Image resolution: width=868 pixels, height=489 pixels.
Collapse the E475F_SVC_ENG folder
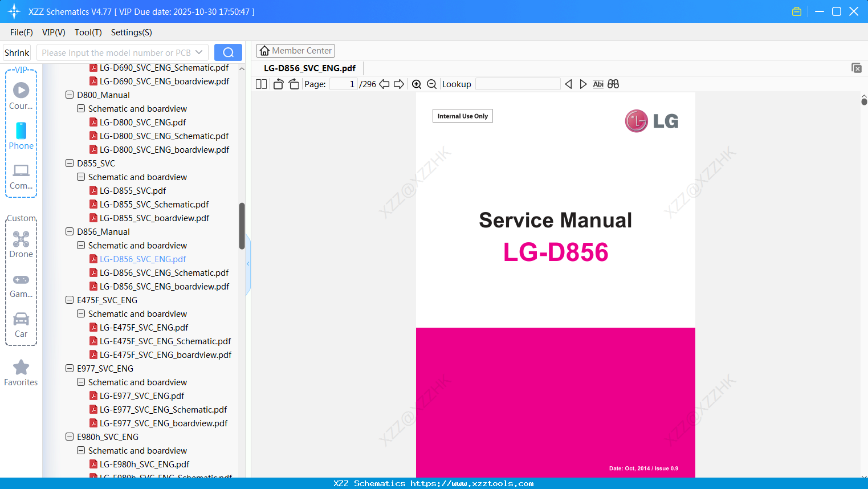pyautogui.click(x=69, y=300)
